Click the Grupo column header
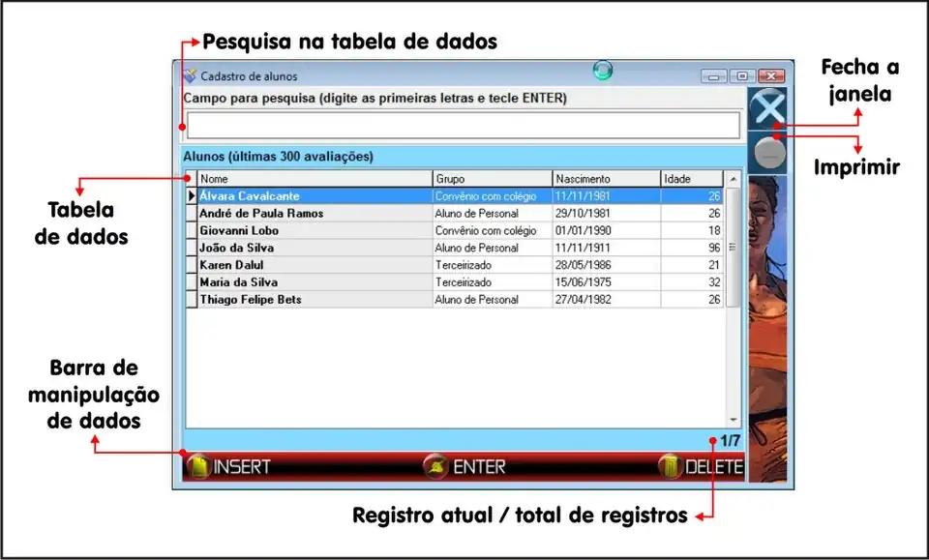This screenshot has height=560, width=929. pyautogui.click(x=492, y=179)
